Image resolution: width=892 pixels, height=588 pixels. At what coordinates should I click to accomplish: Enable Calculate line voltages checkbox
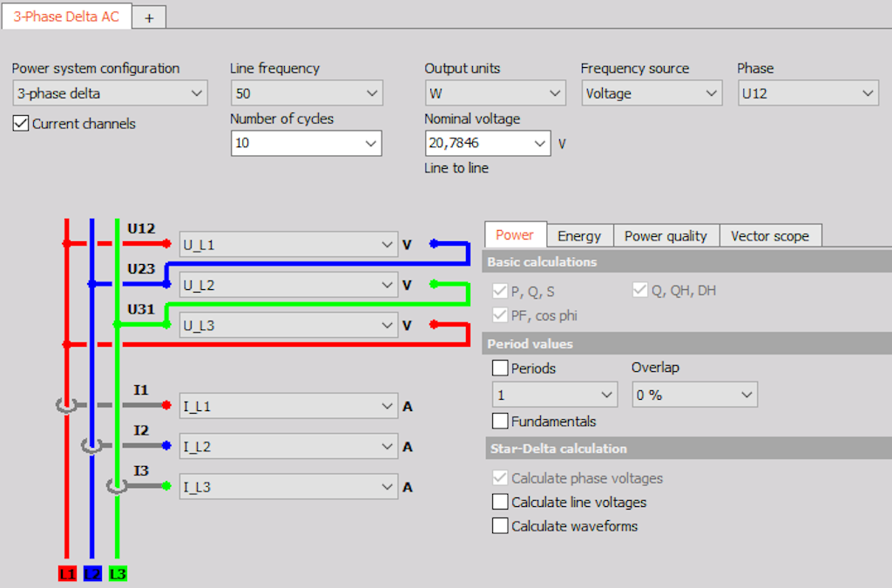coord(500,502)
